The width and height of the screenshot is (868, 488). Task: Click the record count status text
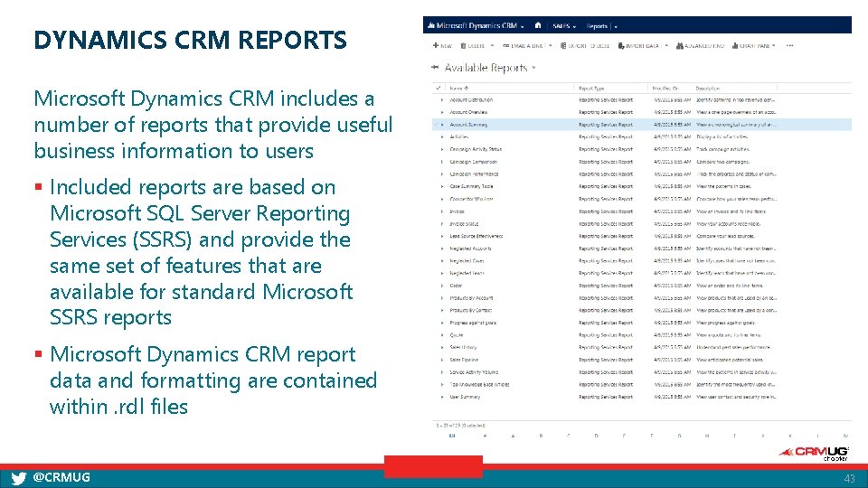(460, 426)
